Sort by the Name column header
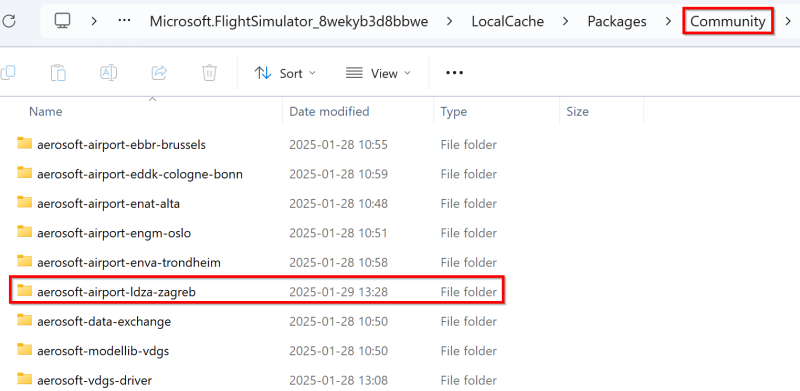800x391 pixels. pos(45,111)
